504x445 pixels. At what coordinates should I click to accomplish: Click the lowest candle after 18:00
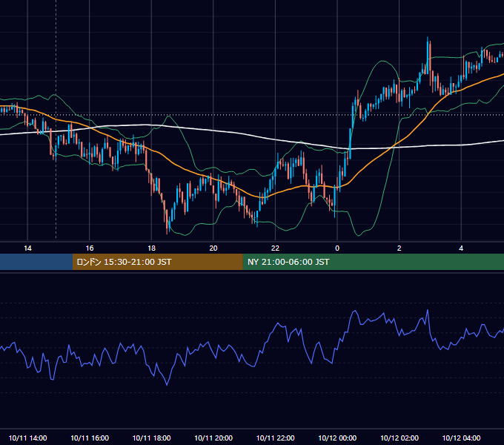click(x=167, y=222)
